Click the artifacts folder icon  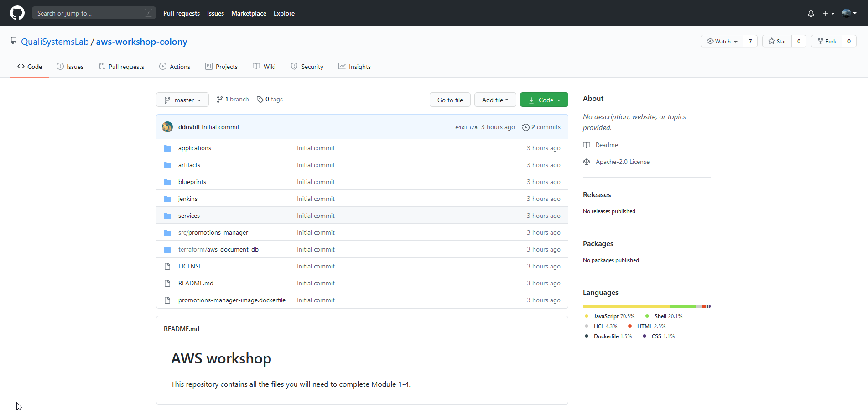(x=167, y=165)
